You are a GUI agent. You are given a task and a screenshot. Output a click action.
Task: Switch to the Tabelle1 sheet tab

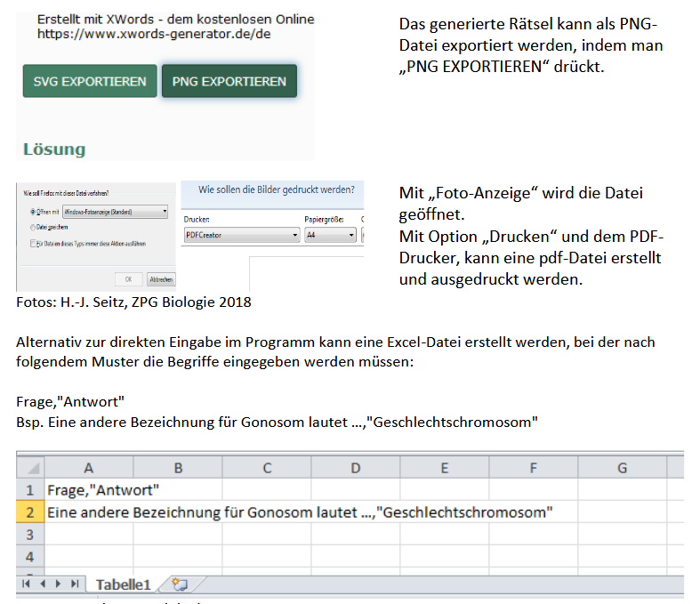[124, 584]
